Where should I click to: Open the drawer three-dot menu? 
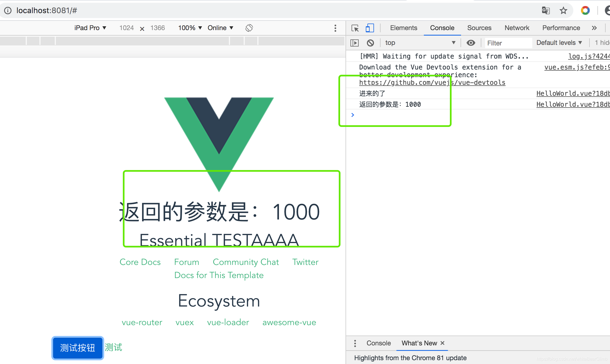[355, 343]
